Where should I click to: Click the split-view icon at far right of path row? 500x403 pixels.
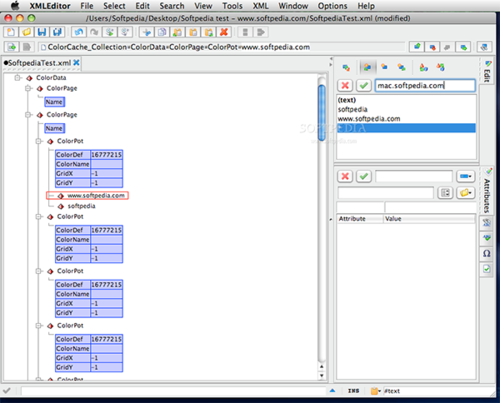(x=484, y=47)
